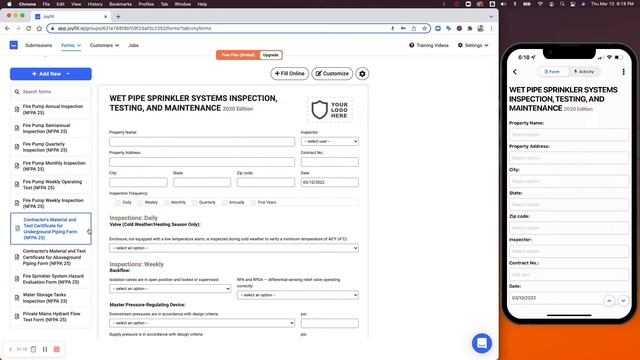The width and height of the screenshot is (640, 360).
Task: Open the Chrome History menu
Action: 95,4
